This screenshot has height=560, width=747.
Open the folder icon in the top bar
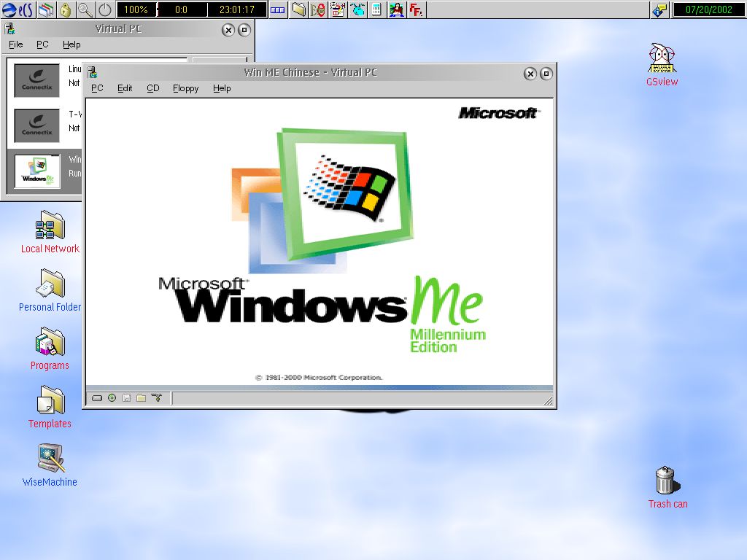click(298, 9)
